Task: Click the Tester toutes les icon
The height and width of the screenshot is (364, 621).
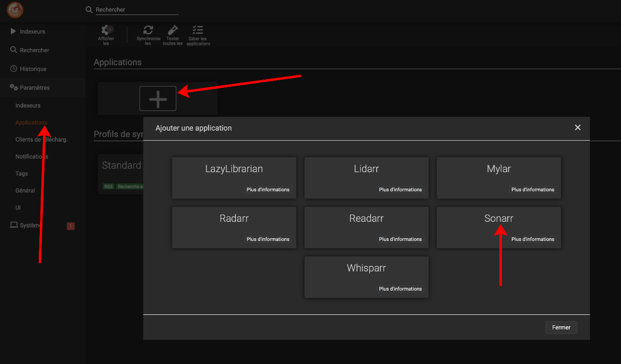Action: [x=173, y=31]
